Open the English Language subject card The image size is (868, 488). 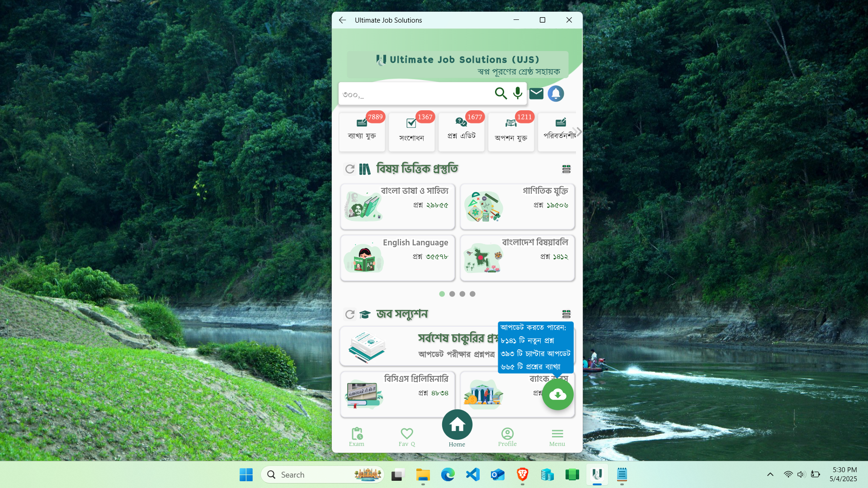[397, 258]
